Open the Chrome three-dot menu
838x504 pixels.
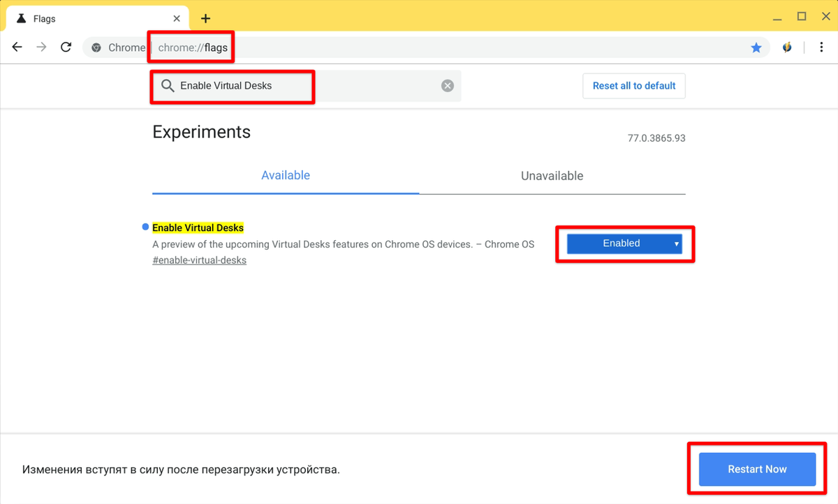821,47
